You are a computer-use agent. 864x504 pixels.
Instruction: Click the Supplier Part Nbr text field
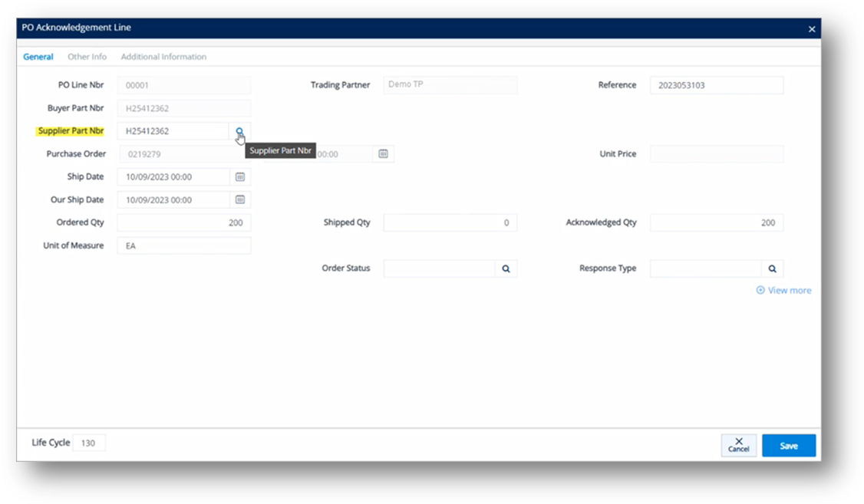coord(173,131)
